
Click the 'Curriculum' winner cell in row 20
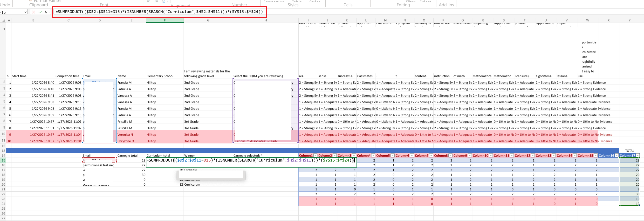208,185
